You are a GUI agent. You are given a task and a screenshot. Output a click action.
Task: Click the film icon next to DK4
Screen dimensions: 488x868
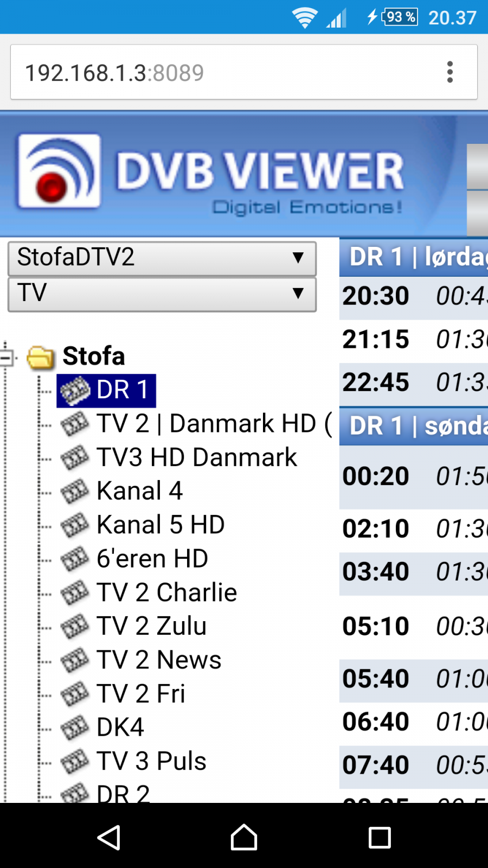click(74, 727)
